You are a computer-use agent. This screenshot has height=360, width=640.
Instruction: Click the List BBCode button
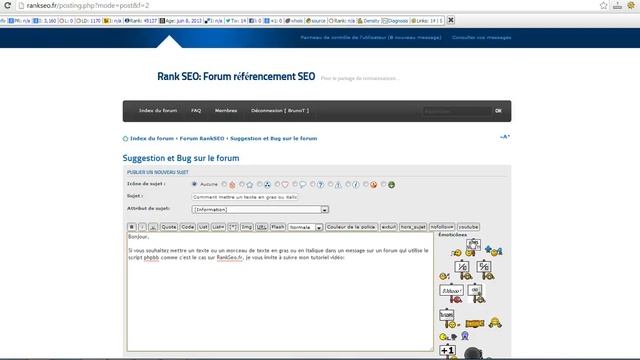point(203,227)
